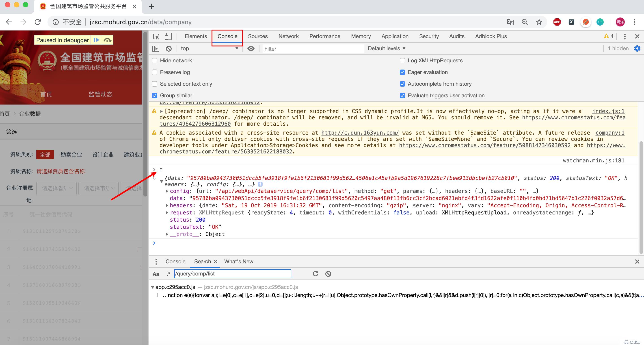644x345 pixels.
Task: Open the top frame context dropdown
Action: tap(208, 48)
